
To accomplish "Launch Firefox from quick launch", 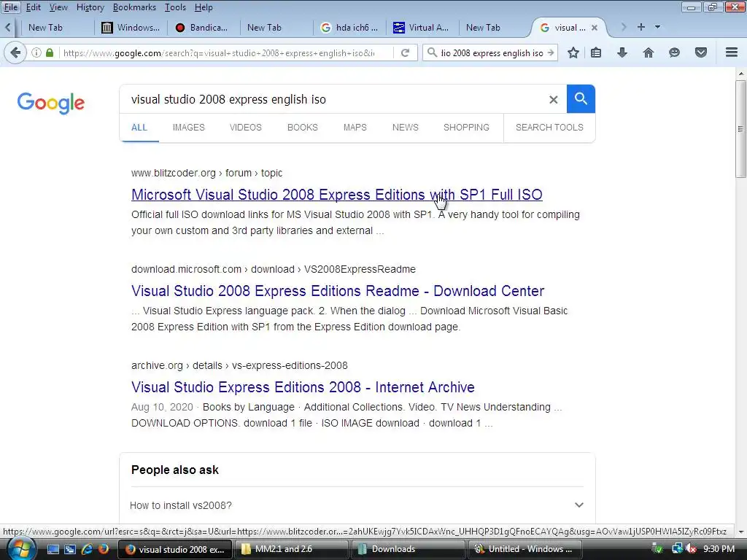I will point(103,549).
